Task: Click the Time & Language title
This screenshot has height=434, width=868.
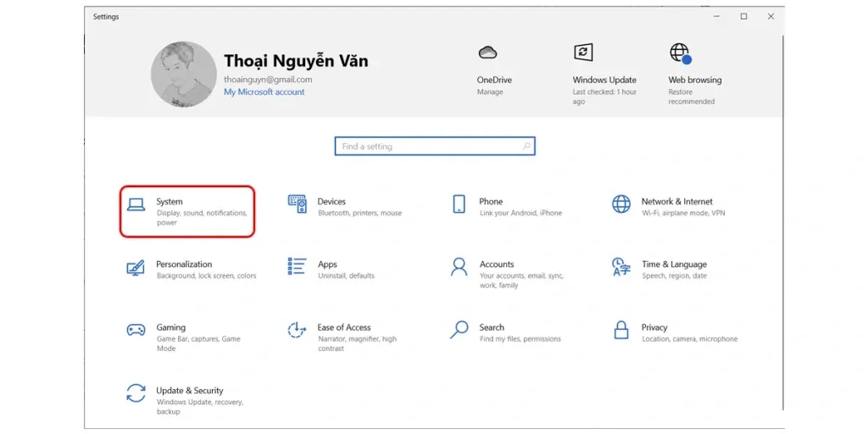Action: click(674, 264)
